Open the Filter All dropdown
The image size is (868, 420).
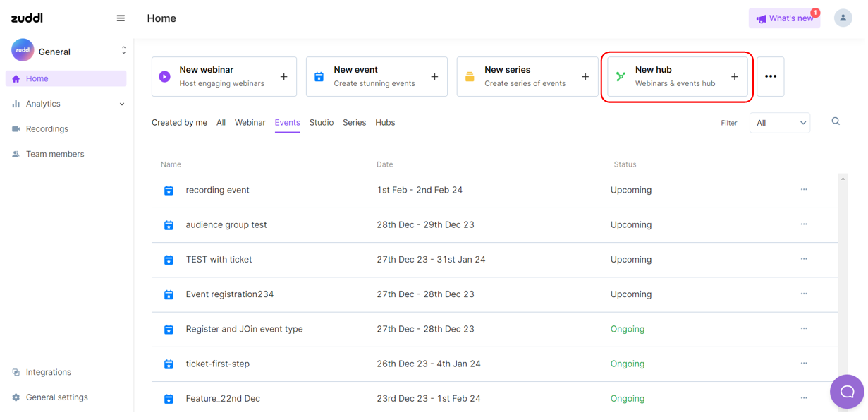point(780,123)
